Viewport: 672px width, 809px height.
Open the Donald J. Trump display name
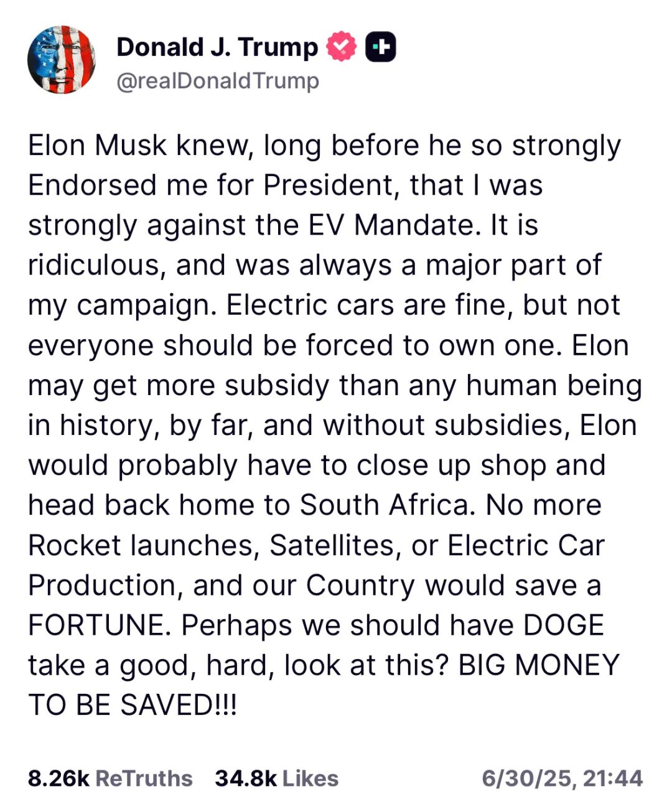coord(217,47)
